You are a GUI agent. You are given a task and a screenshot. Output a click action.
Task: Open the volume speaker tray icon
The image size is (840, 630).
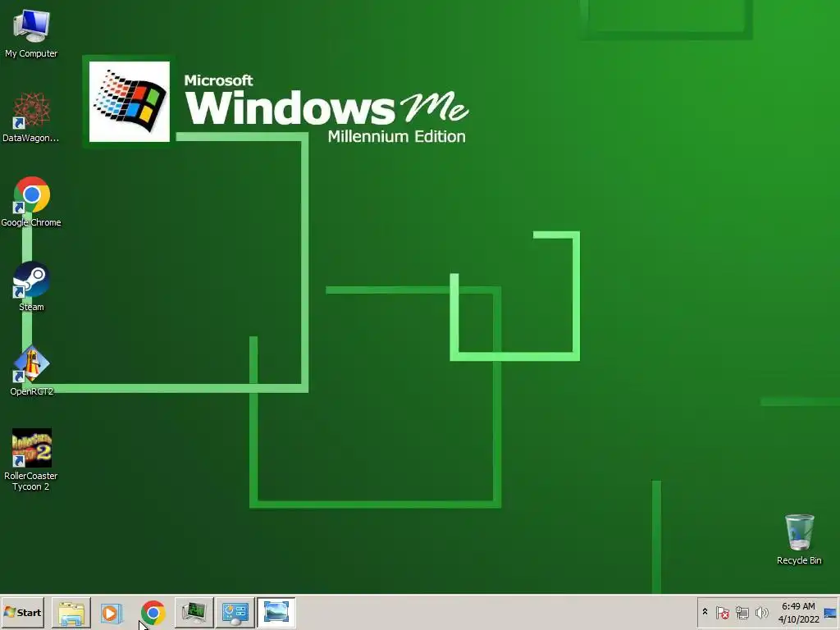click(761, 612)
